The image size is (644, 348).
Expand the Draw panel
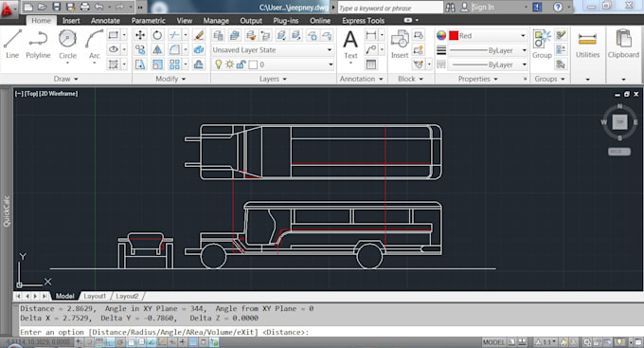click(x=65, y=79)
